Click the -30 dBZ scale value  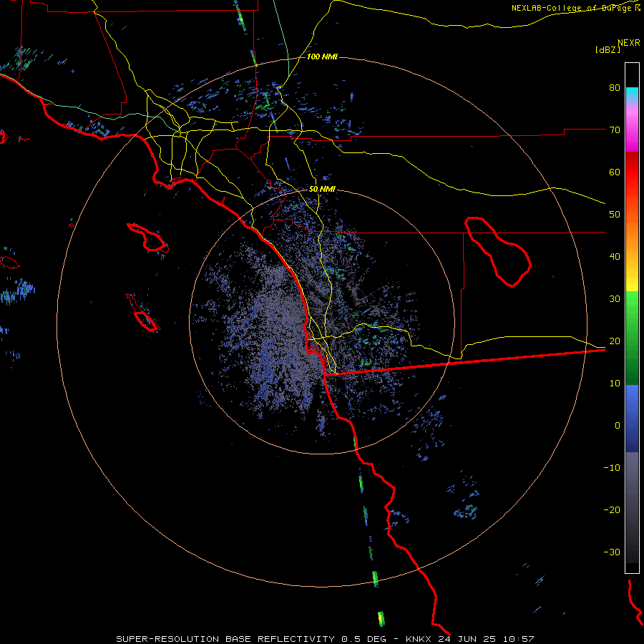coord(612,552)
